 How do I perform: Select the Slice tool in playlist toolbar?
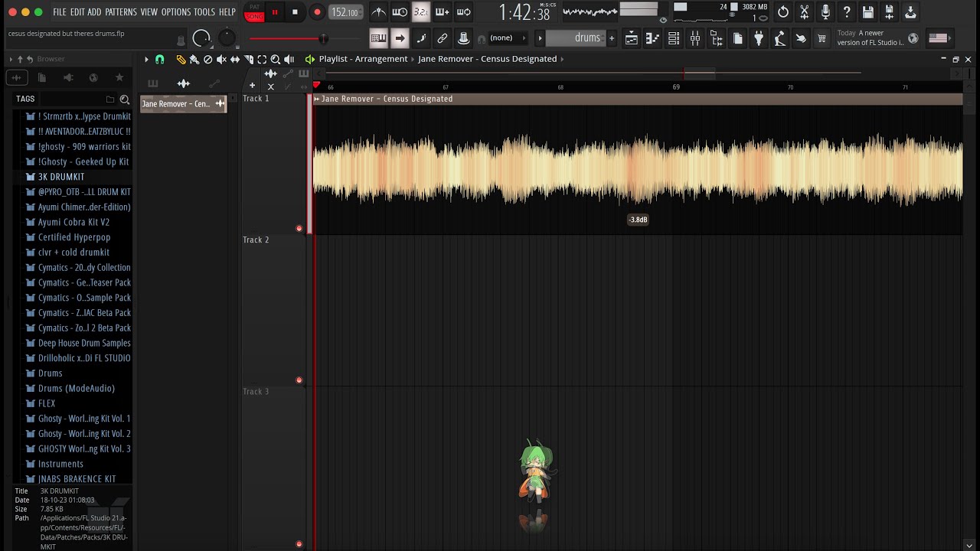(248, 59)
